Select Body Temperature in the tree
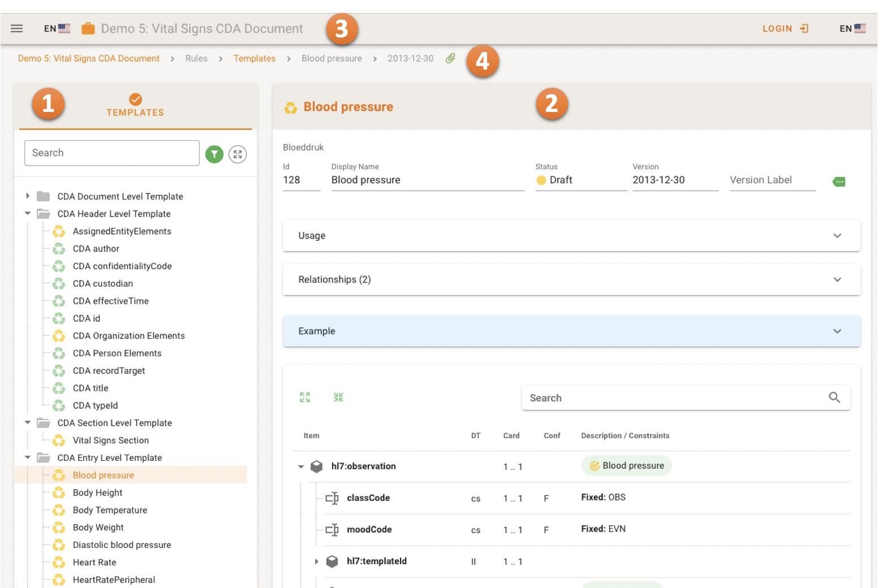Image resolution: width=878 pixels, height=588 pixels. click(110, 510)
